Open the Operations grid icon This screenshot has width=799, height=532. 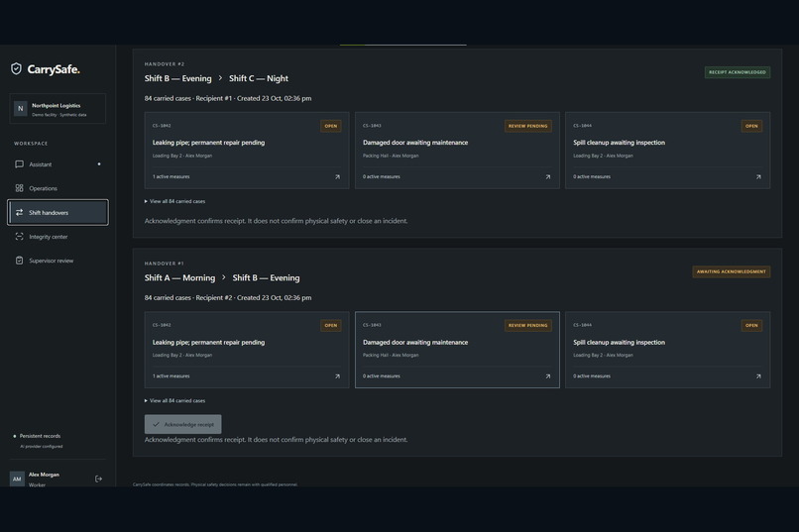click(20, 188)
